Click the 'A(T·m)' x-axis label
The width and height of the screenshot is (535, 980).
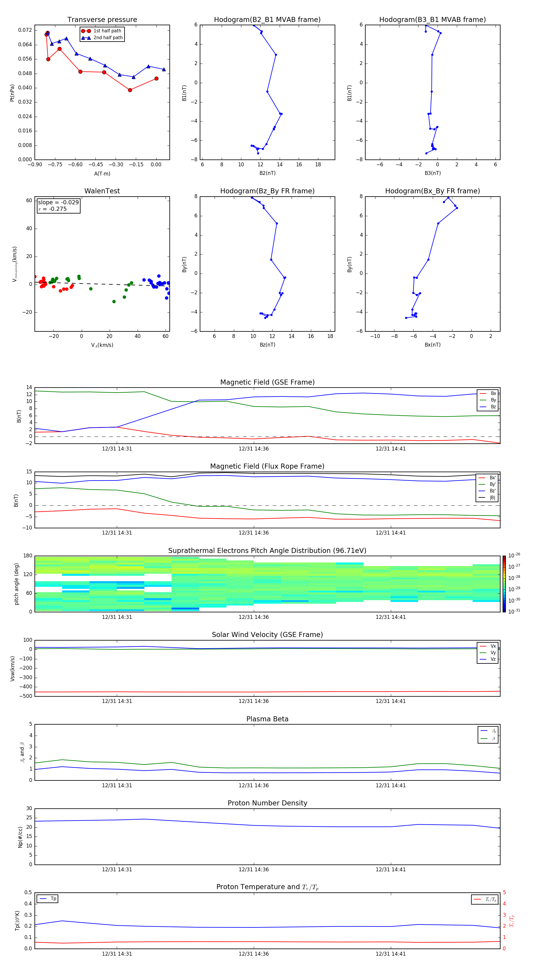pyautogui.click(x=102, y=173)
